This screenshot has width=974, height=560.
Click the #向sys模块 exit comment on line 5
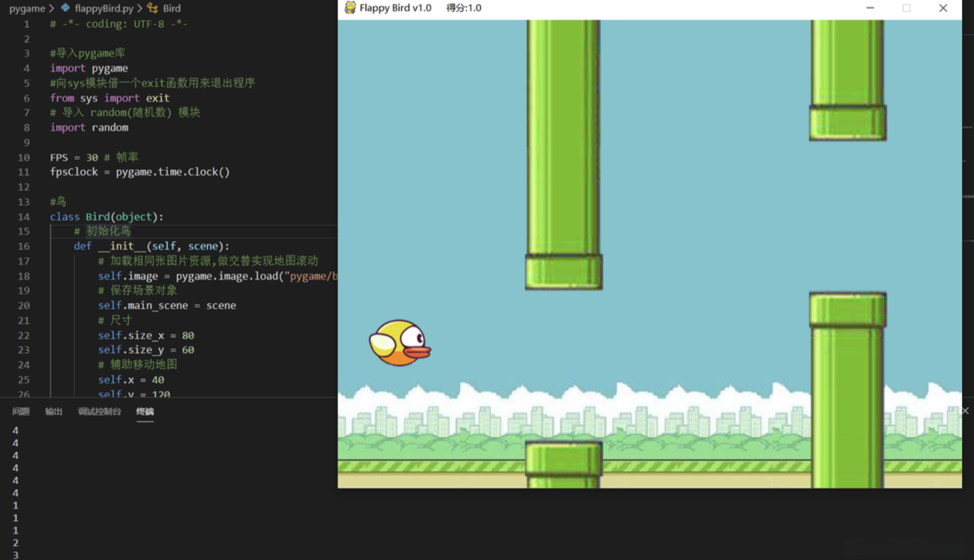click(x=152, y=83)
